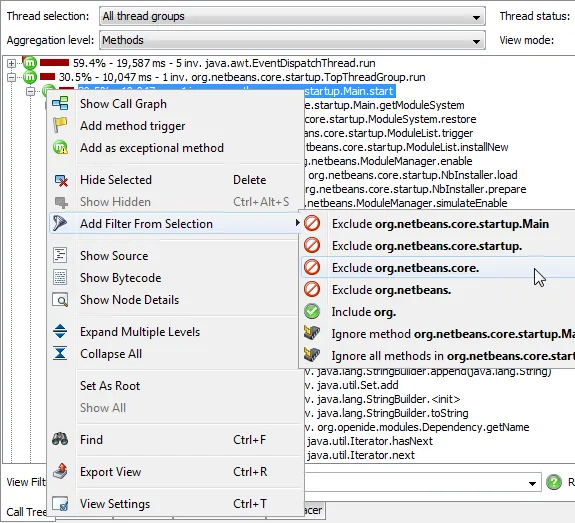
Task: Click the Ignore all methods icon
Action: pos(312,355)
